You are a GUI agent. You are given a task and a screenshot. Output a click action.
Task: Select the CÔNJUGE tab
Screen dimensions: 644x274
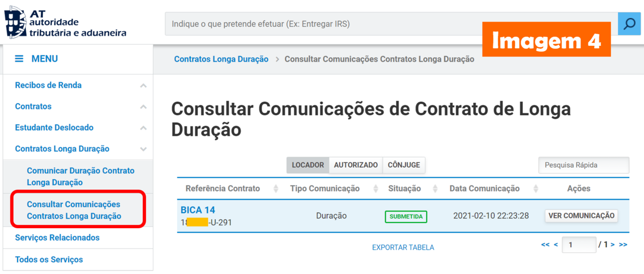[x=404, y=165]
